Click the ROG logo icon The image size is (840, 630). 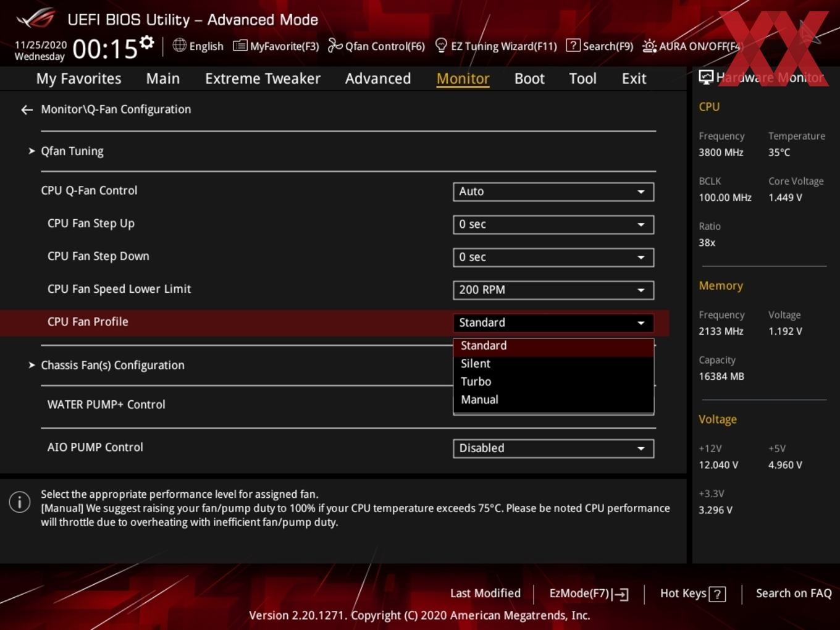tap(36, 19)
